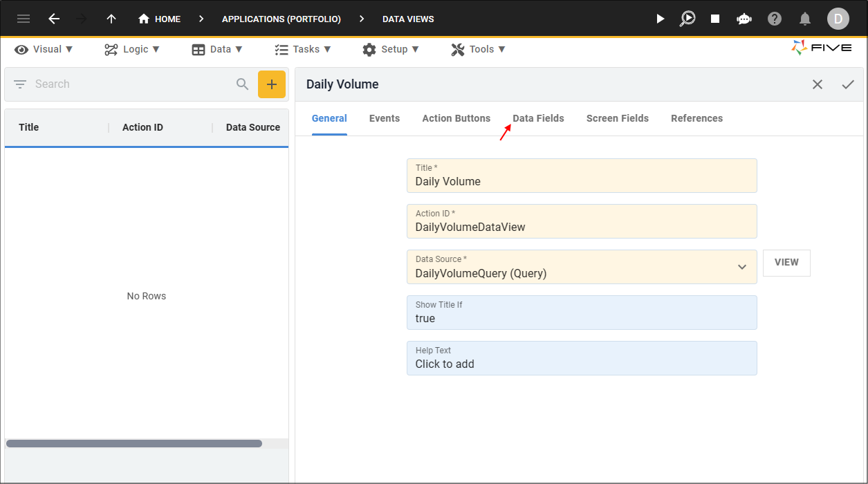
Task: Open the help question mark icon
Action: click(x=775, y=19)
